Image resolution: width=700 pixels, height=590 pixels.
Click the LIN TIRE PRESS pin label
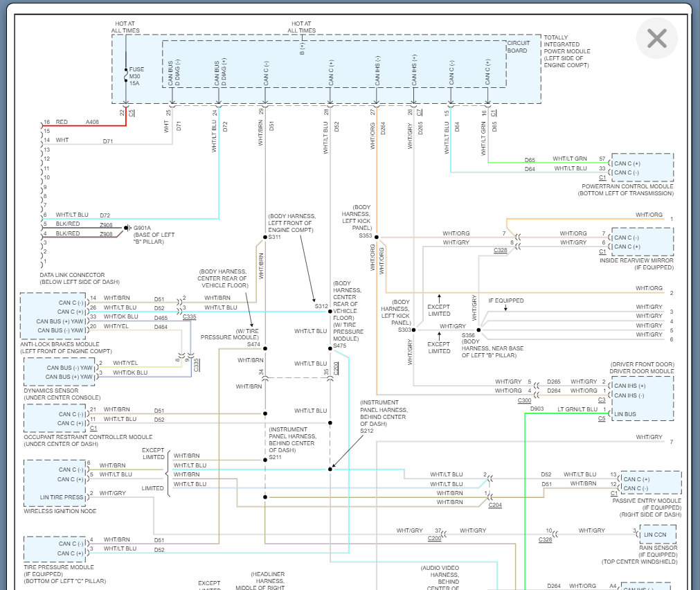(62, 497)
